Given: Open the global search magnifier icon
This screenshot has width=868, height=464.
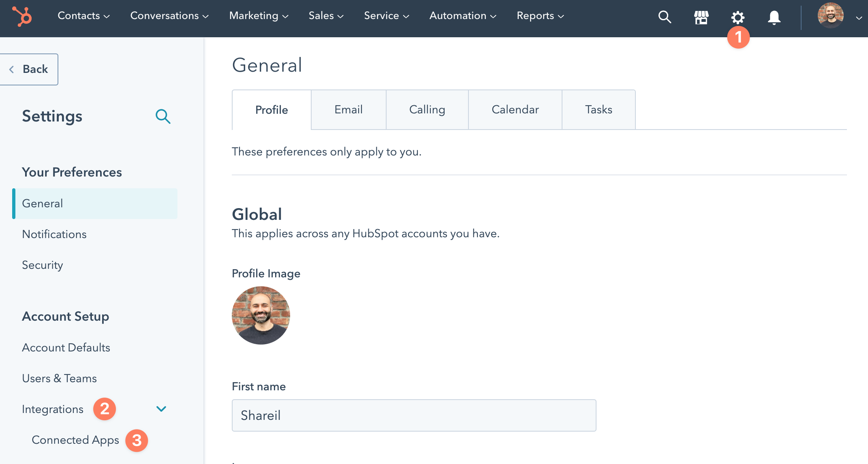Looking at the screenshot, I should click(665, 17).
